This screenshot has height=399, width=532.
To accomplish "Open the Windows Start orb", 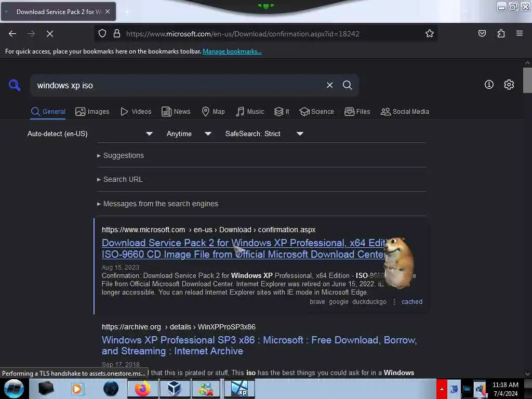I will 14,389.
